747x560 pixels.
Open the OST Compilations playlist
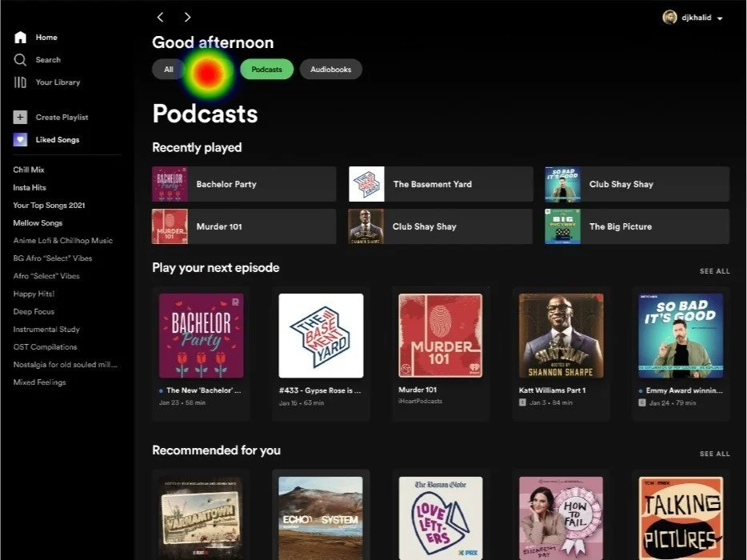45,347
